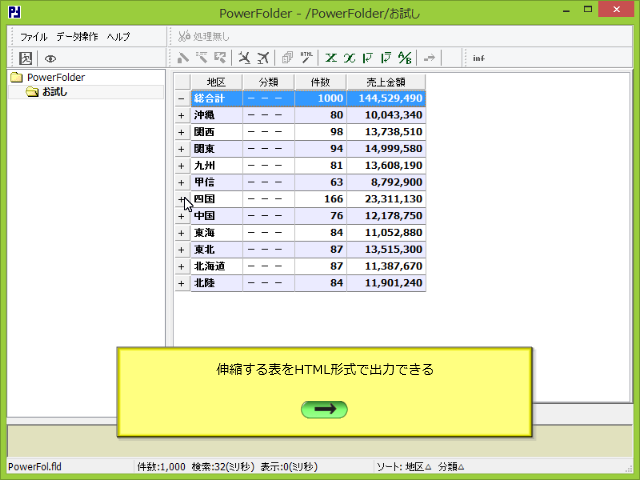Screen dimensions: 640x480
Task: Expand the 関東 row
Action: (181, 149)
